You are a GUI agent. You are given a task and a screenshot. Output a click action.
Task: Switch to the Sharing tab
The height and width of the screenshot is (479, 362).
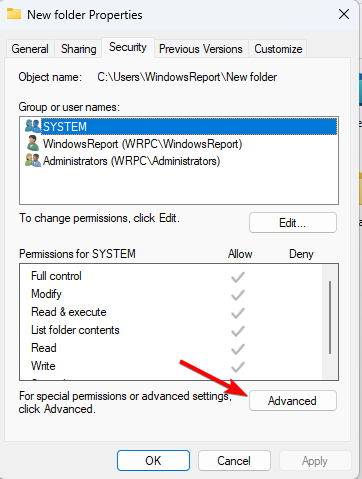click(79, 49)
